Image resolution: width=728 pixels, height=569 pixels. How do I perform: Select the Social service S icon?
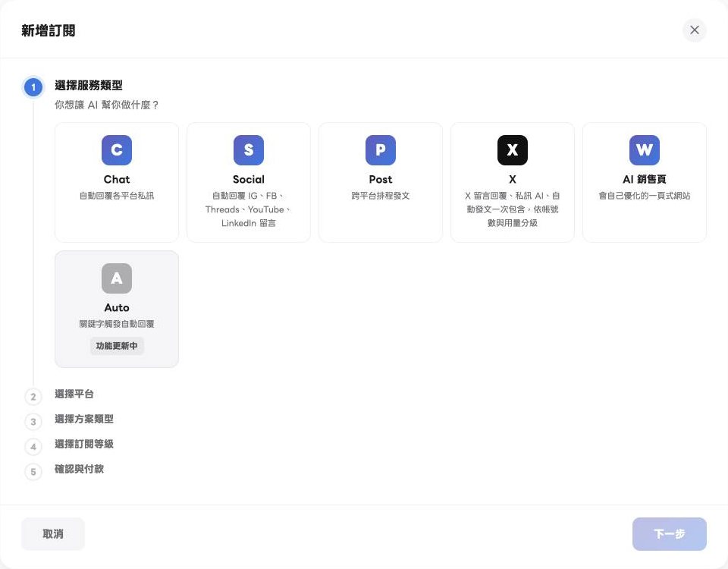pyautogui.click(x=249, y=150)
